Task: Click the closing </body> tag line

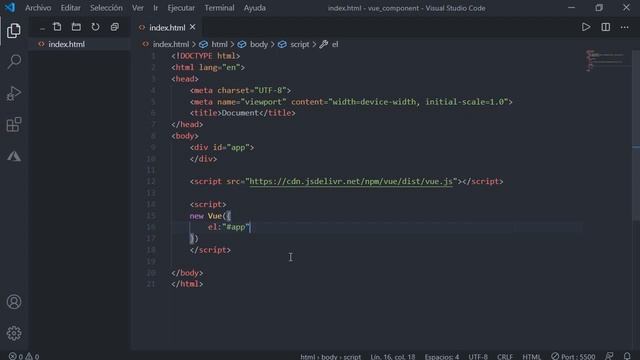Action: pyautogui.click(x=187, y=273)
